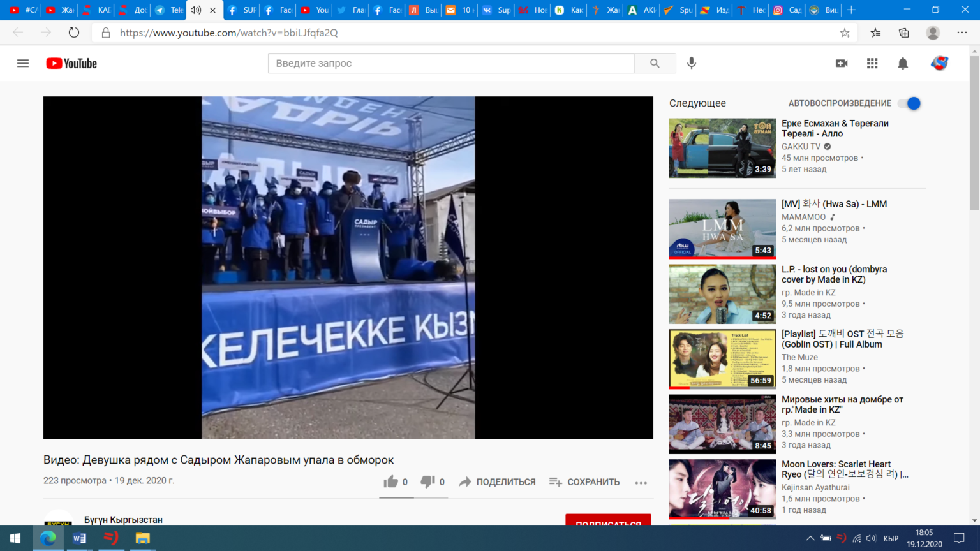Open the notifications bell
The image size is (980, 551).
tap(903, 63)
